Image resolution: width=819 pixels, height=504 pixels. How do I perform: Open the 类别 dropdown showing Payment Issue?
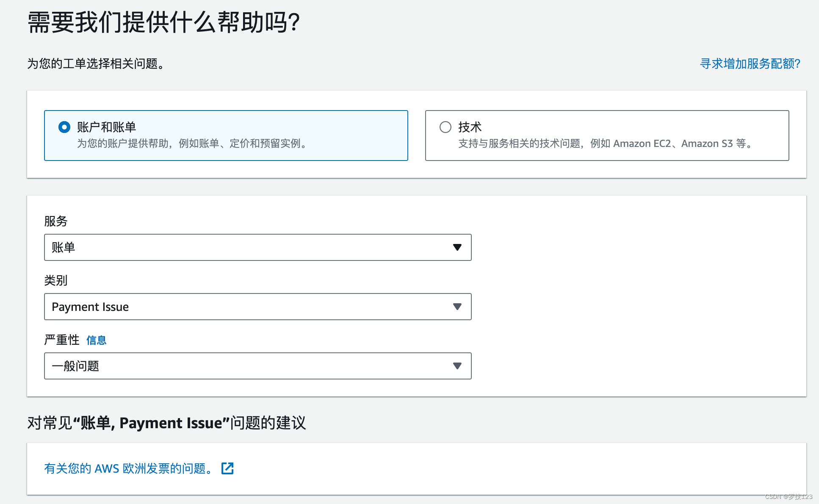pyautogui.click(x=257, y=307)
